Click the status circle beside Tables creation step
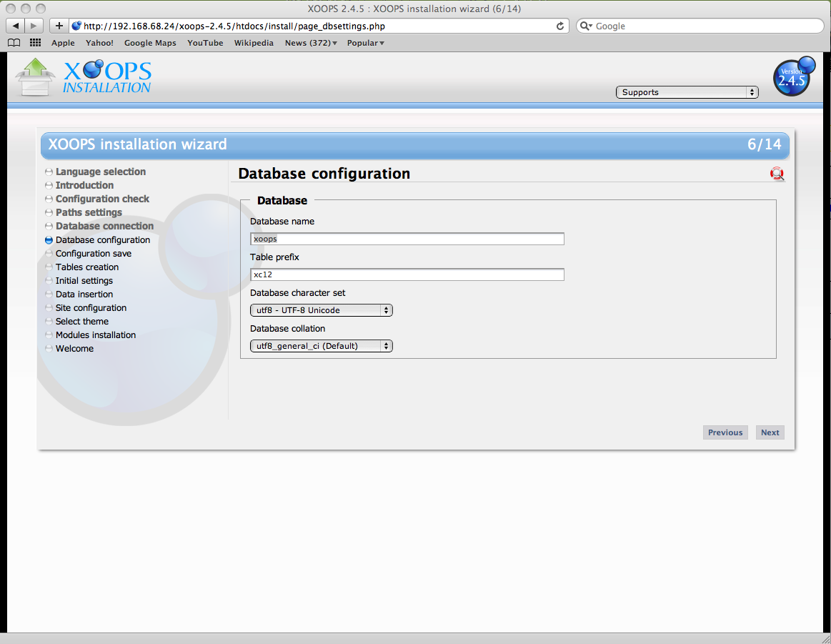This screenshot has height=644, width=831. point(48,267)
